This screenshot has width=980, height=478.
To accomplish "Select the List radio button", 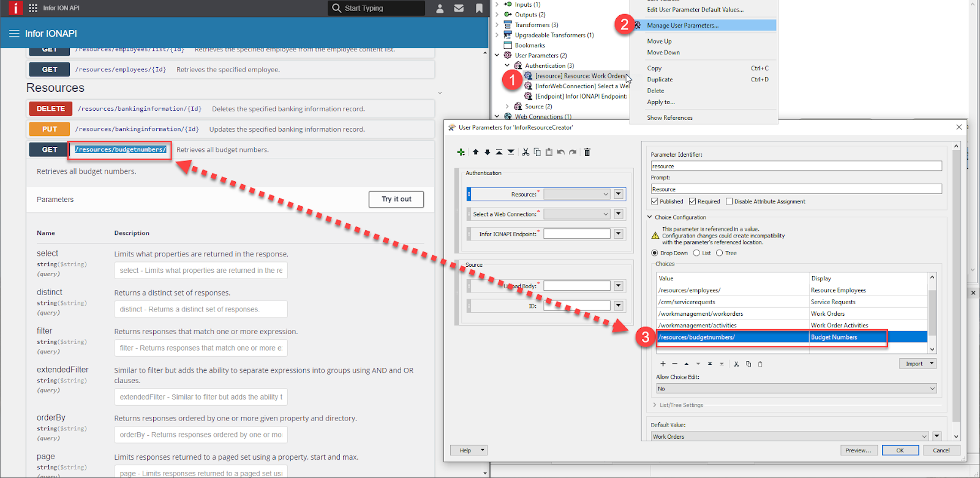I will click(696, 253).
